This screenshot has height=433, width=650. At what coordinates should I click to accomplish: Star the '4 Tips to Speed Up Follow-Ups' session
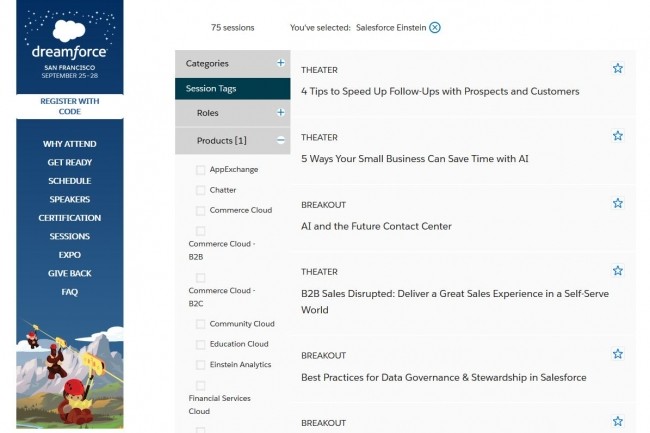click(617, 68)
